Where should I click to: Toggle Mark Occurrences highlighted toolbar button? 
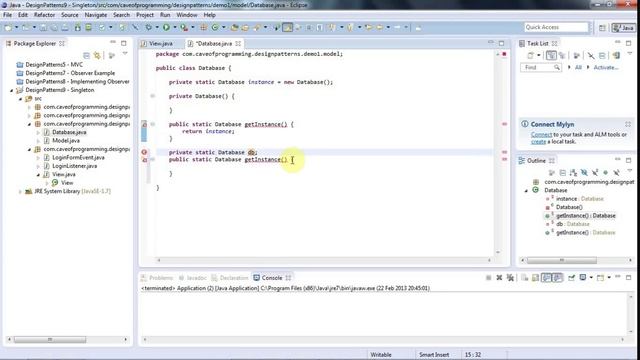(x=287, y=27)
